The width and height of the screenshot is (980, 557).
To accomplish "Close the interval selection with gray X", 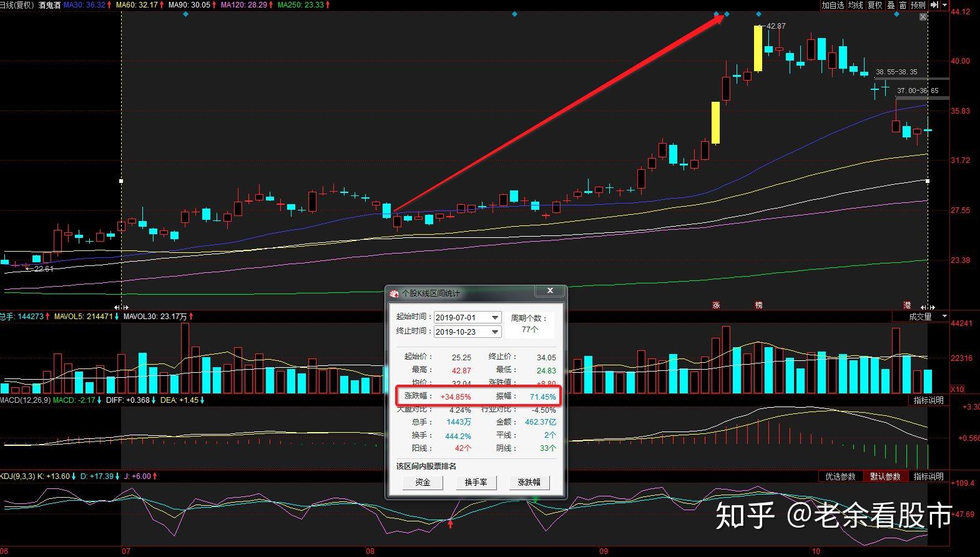I will pos(923,17).
